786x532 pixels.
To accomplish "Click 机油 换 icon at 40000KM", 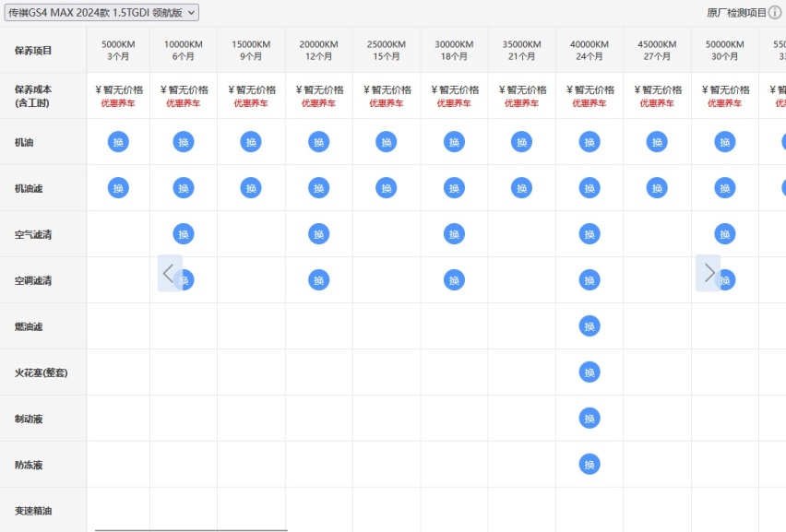I will [589, 142].
